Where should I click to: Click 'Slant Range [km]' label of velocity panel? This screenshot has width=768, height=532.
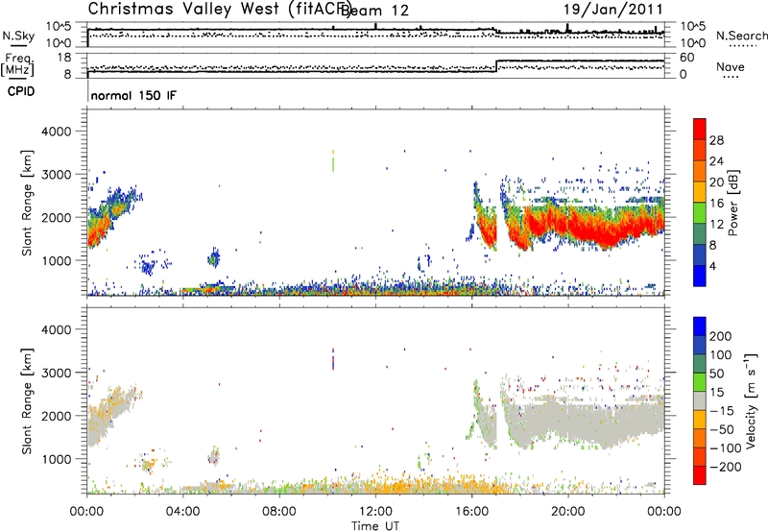(x=27, y=400)
